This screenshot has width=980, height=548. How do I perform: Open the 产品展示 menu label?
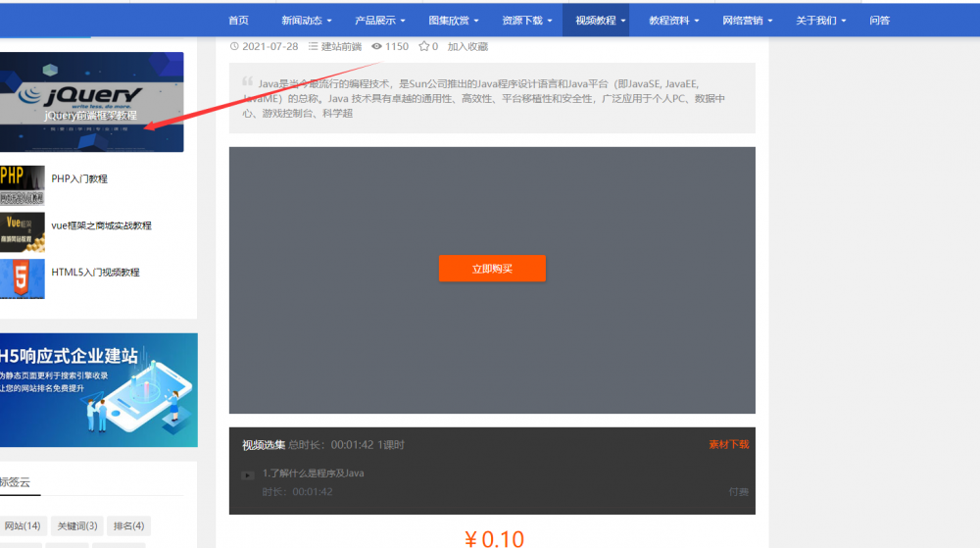pyautogui.click(x=375, y=21)
